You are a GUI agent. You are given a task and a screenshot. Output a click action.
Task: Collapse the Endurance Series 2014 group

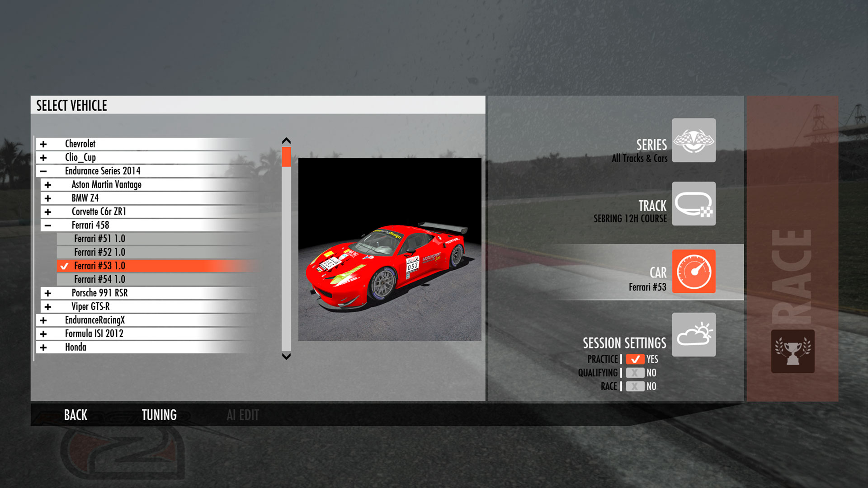point(43,171)
